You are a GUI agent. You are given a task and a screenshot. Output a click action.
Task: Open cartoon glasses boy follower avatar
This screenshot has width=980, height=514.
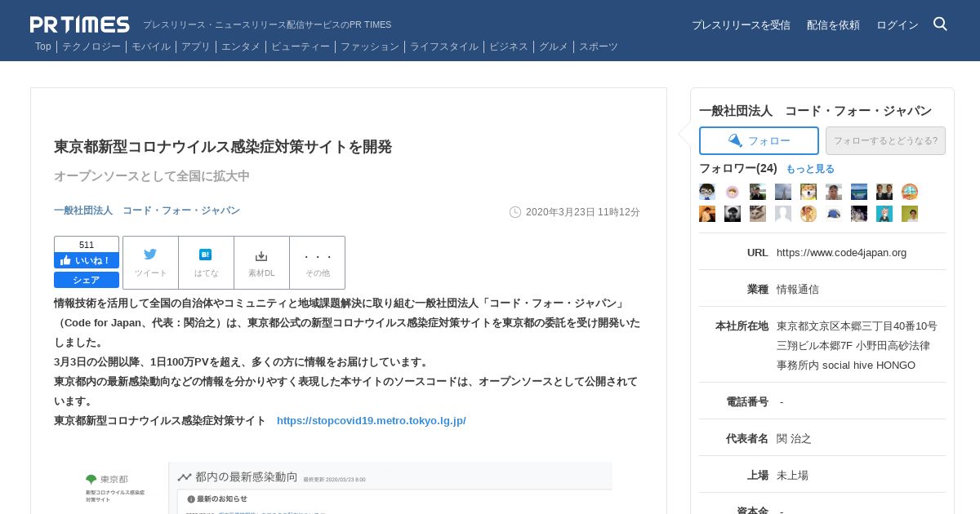pyautogui.click(x=707, y=192)
